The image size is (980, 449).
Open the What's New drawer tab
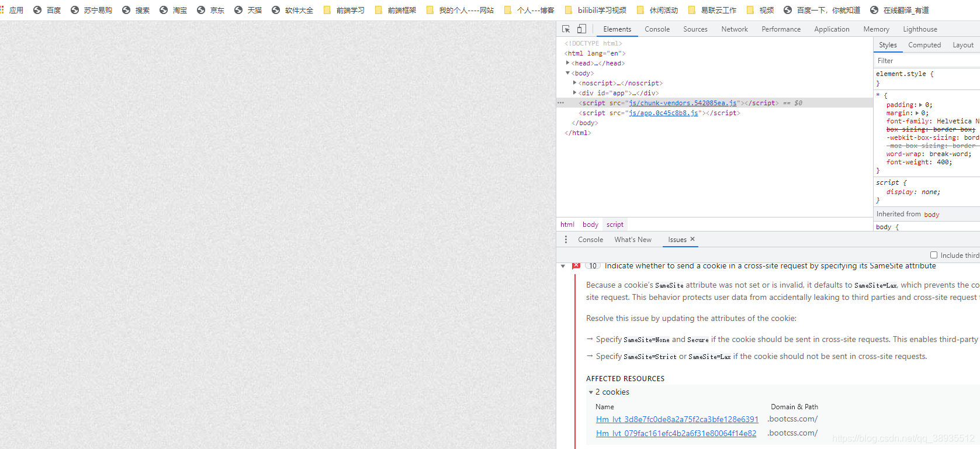tap(633, 240)
